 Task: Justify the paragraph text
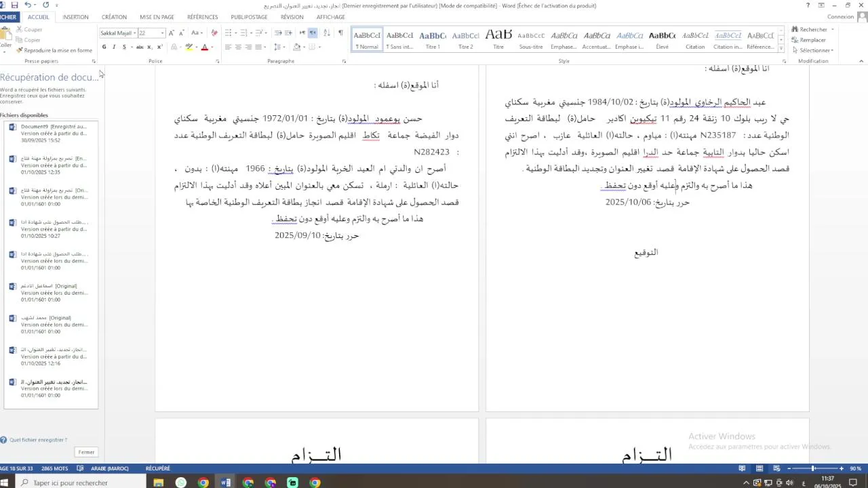(x=258, y=47)
